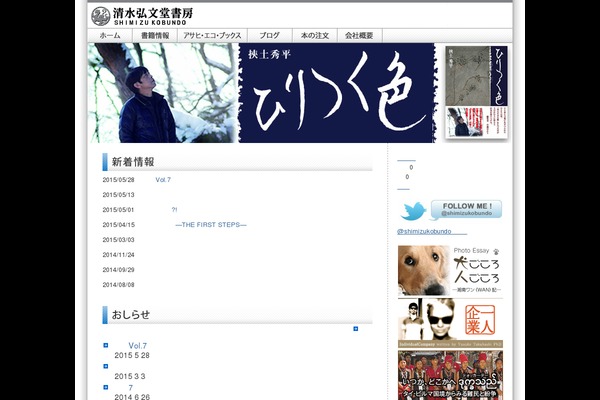
Task: Open the Vol.7 notice link in おしらせ
Action: pos(138,346)
